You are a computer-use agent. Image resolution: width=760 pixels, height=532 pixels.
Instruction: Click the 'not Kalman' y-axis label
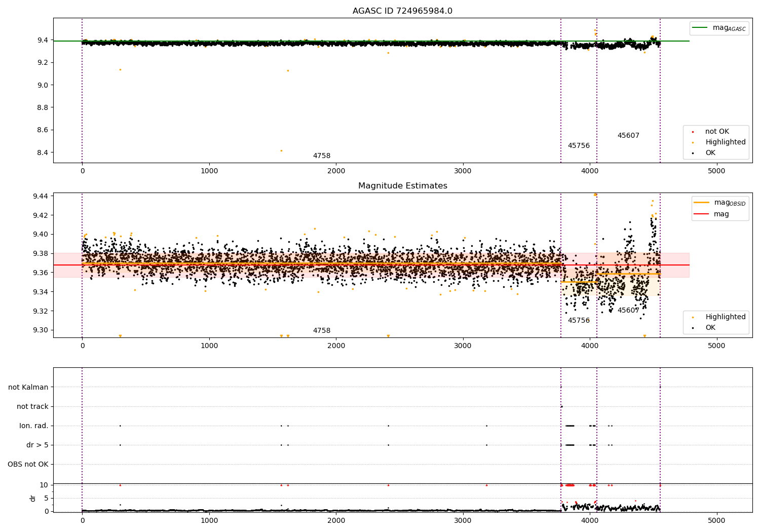click(x=28, y=387)
